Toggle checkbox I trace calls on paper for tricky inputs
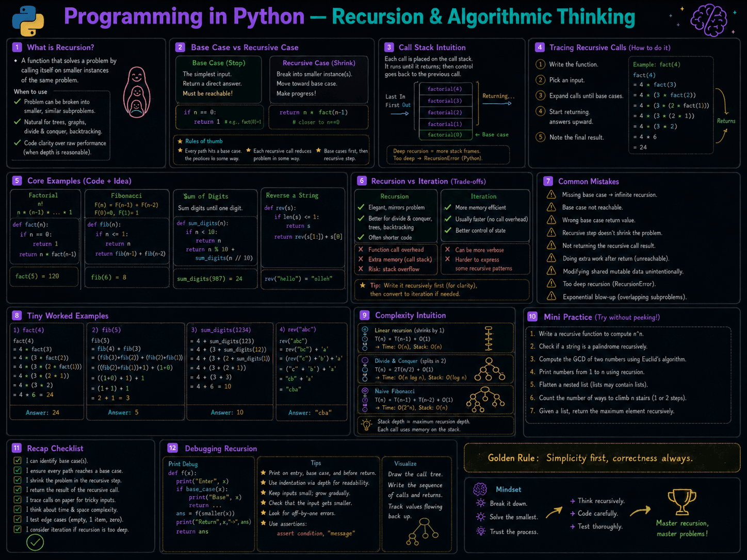The image size is (747, 560). click(x=18, y=500)
